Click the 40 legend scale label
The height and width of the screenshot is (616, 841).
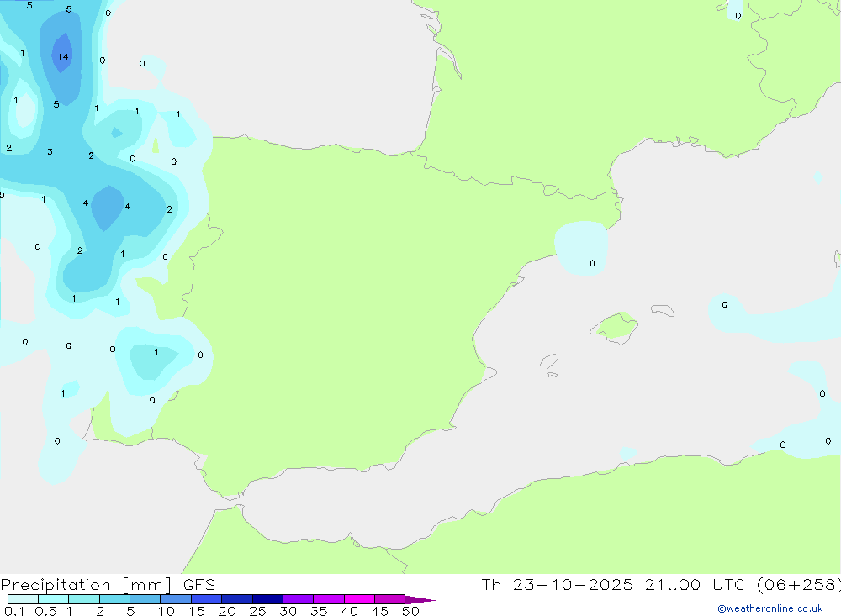coord(349,611)
